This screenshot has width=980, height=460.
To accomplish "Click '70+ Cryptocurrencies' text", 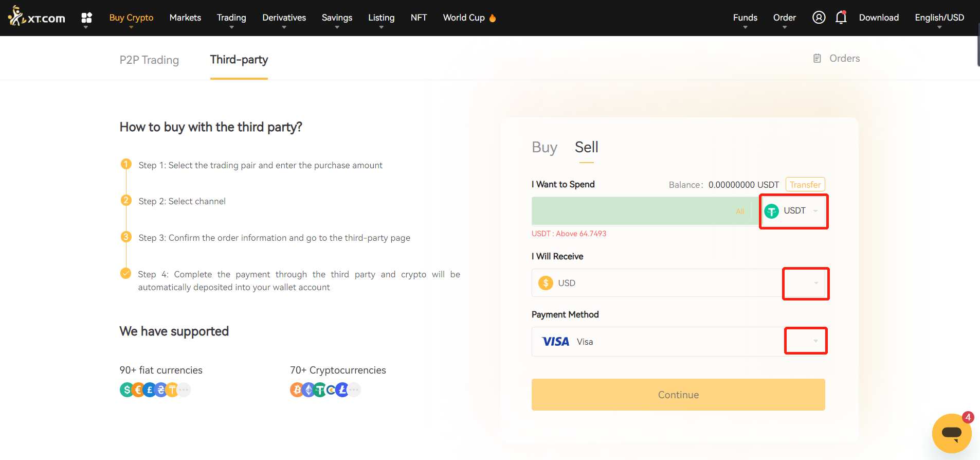I will pyautogui.click(x=338, y=370).
